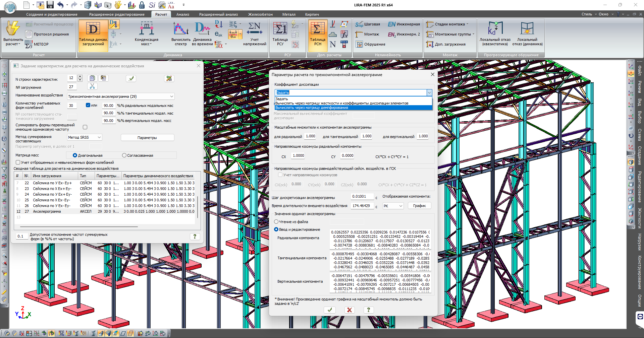Click the 'График' button
644x338 pixels.
point(419,206)
